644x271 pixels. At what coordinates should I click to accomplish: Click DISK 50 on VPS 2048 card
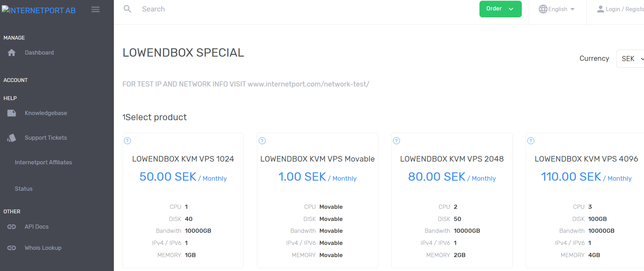(450, 219)
